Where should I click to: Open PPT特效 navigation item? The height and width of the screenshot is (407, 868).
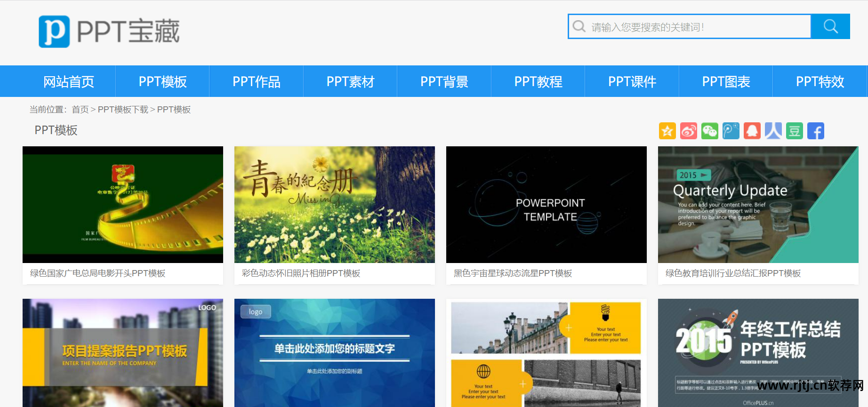tap(820, 81)
